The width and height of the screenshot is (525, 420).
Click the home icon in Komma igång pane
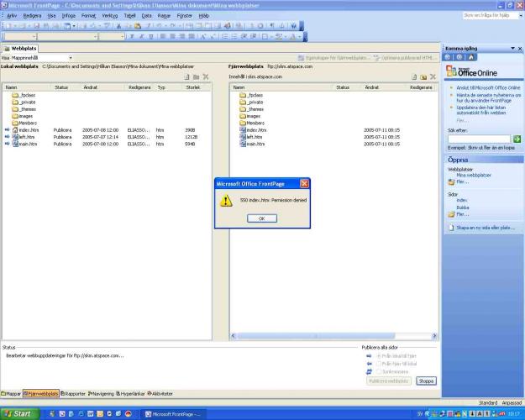(470, 57)
